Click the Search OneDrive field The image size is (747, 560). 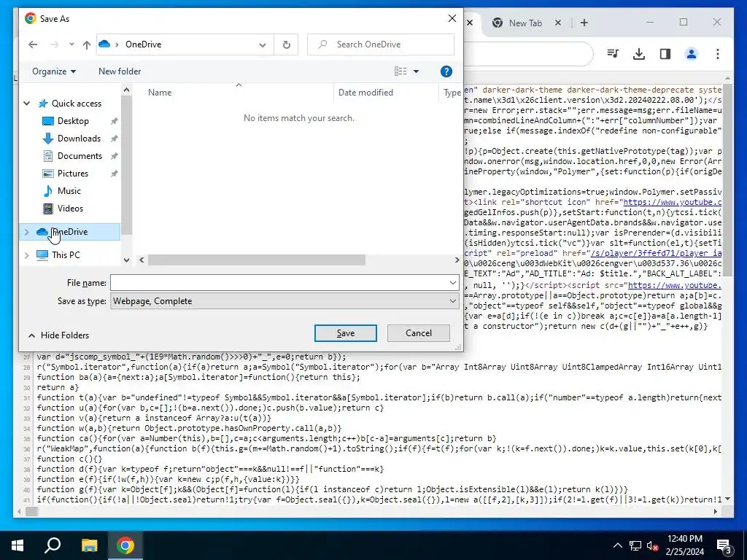coord(381,44)
